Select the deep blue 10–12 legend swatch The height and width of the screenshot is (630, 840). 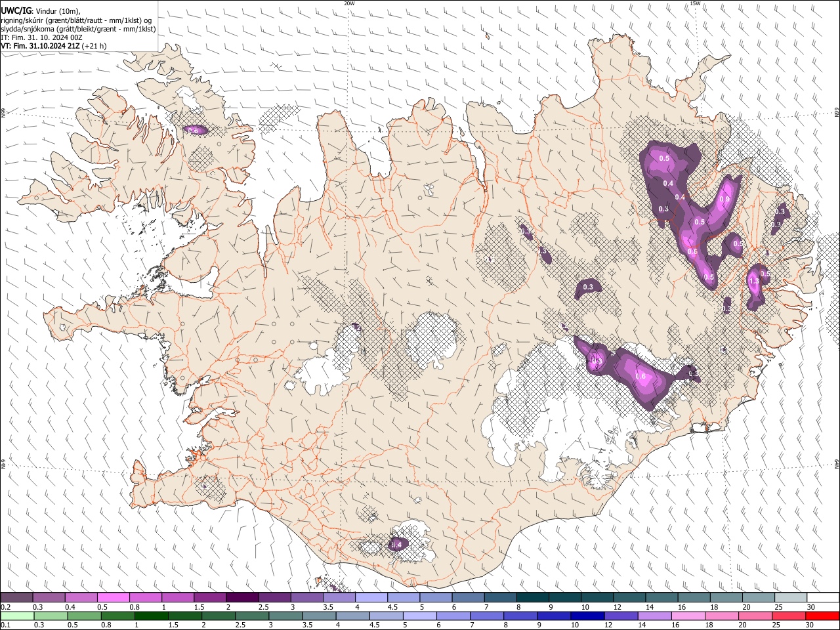click(587, 616)
